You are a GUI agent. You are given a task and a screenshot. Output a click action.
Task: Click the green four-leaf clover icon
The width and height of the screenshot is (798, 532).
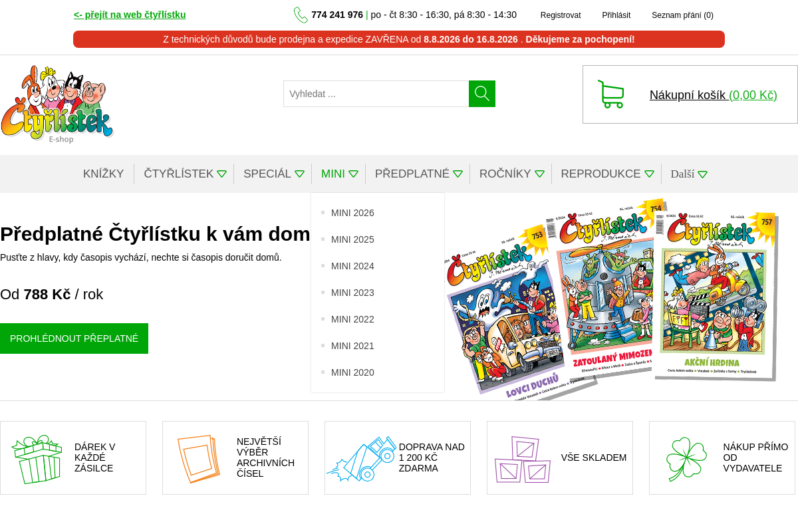pos(686,459)
